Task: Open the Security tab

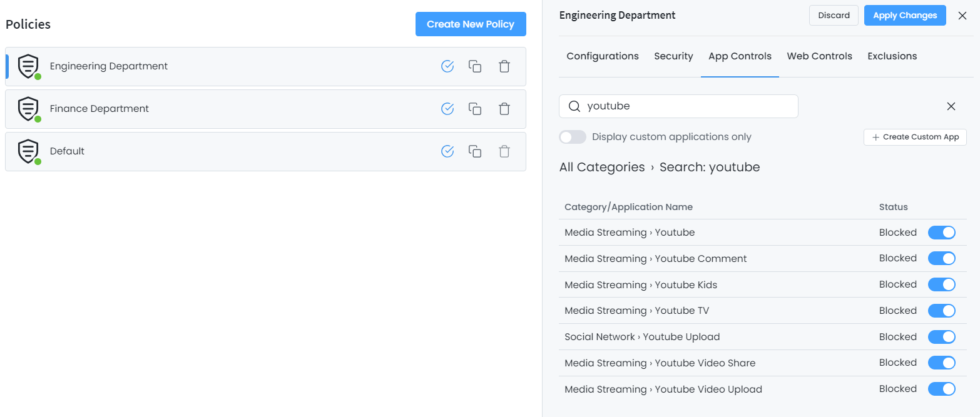Action: [x=673, y=56]
